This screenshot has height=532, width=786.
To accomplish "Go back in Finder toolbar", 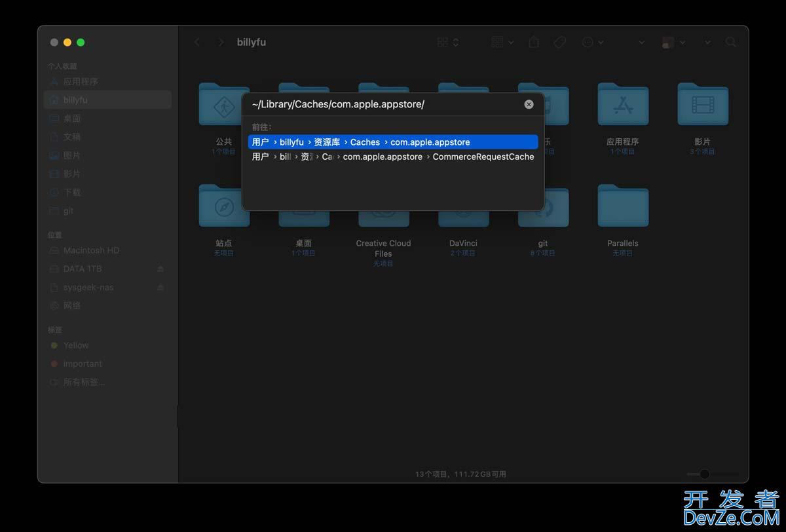I will (197, 42).
